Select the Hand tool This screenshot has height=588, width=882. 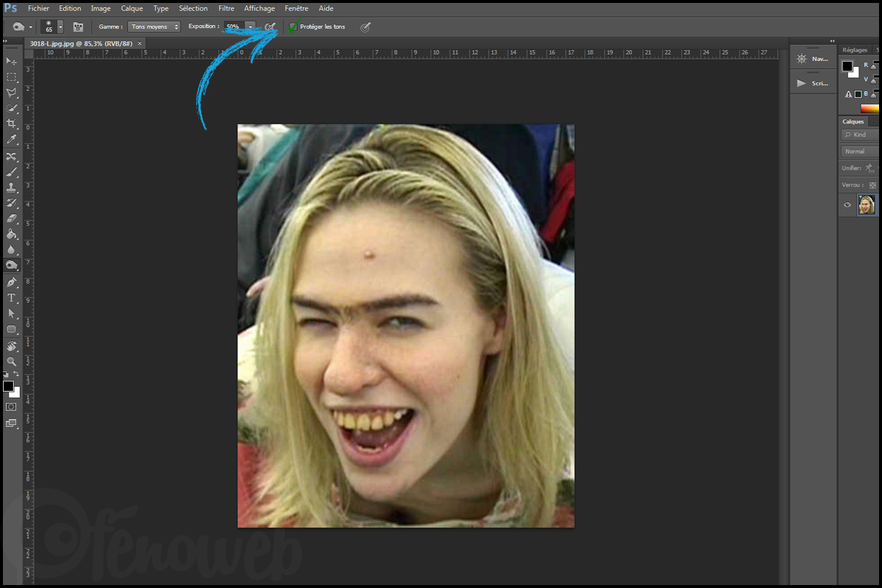pyautogui.click(x=11, y=346)
